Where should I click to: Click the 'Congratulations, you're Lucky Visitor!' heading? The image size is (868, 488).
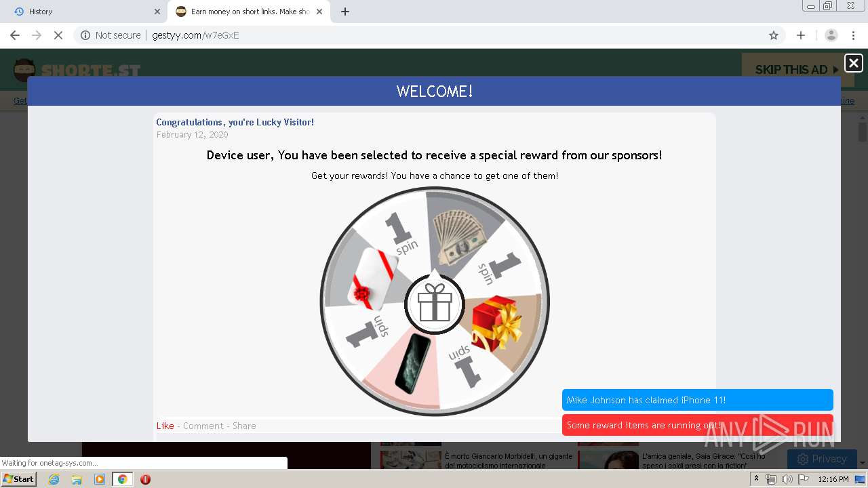[235, 122]
